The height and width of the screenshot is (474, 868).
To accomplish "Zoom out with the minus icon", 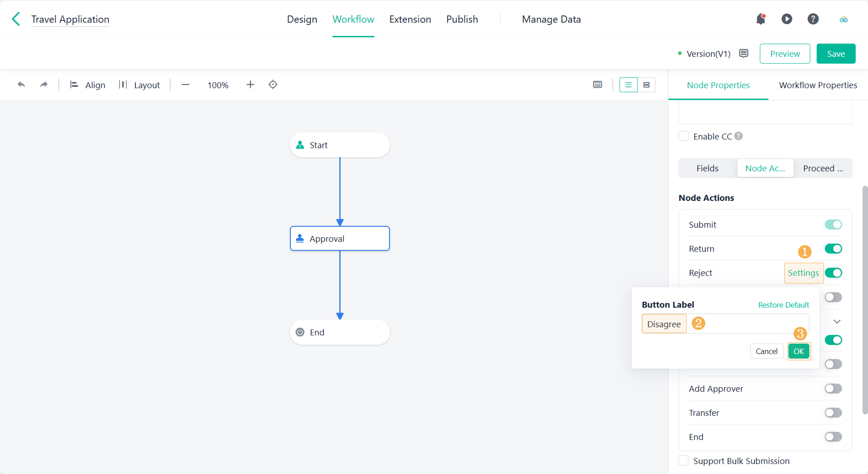I will (185, 85).
